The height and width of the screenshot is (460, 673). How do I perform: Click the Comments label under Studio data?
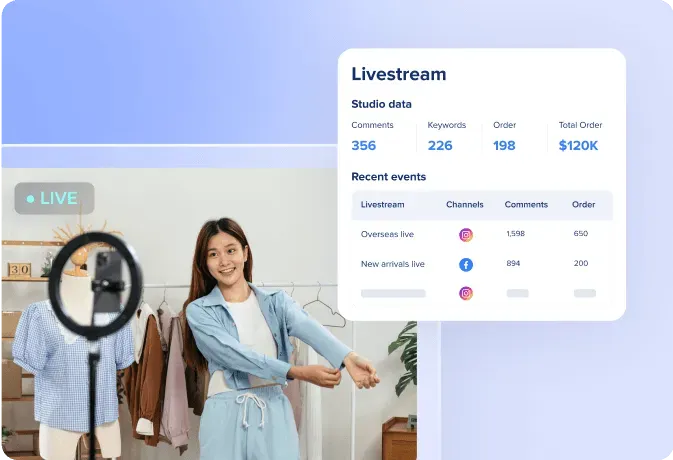click(x=372, y=125)
